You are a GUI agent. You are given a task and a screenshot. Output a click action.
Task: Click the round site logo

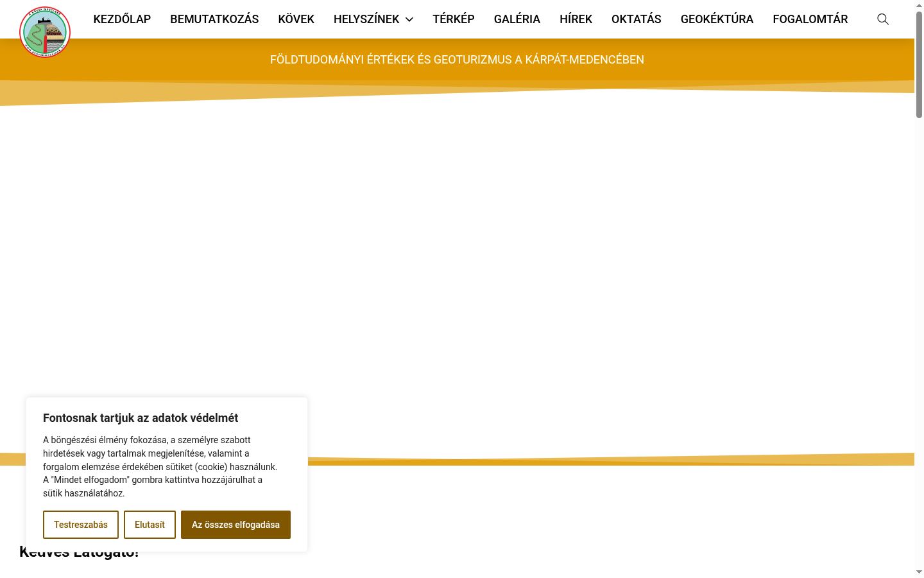tap(45, 32)
